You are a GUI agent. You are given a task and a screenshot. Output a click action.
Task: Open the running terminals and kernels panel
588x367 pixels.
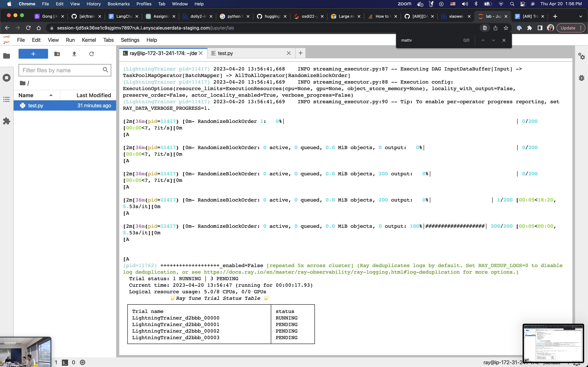click(7, 78)
